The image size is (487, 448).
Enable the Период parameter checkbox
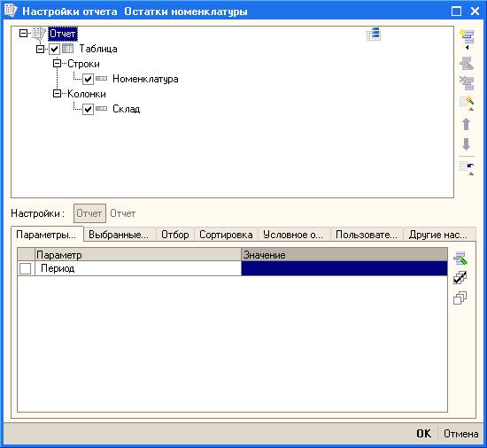[x=25, y=268]
